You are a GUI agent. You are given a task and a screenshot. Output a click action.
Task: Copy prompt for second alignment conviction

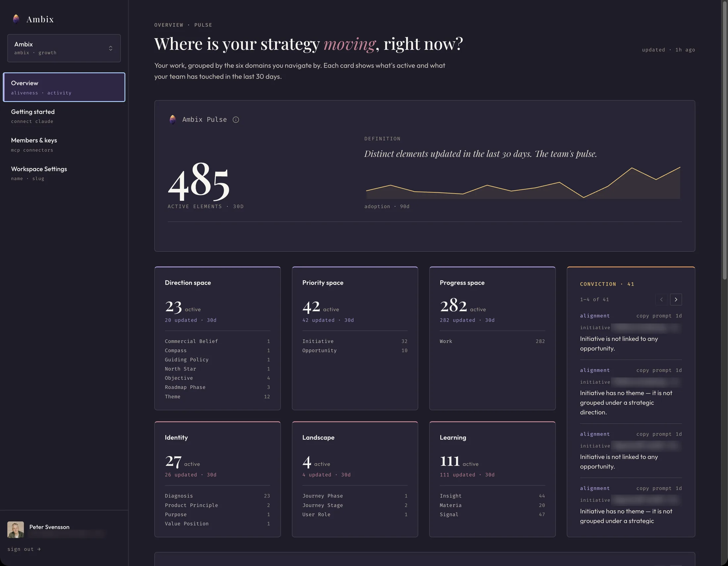point(654,370)
